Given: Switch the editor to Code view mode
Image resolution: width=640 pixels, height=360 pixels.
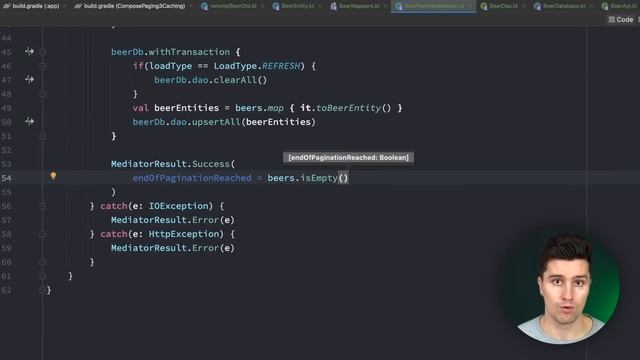Looking at the screenshot, I should pos(621,20).
